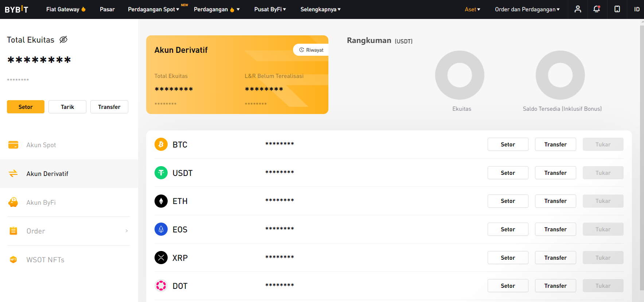Click Setor in ETH row
The image size is (644, 302).
508,201
